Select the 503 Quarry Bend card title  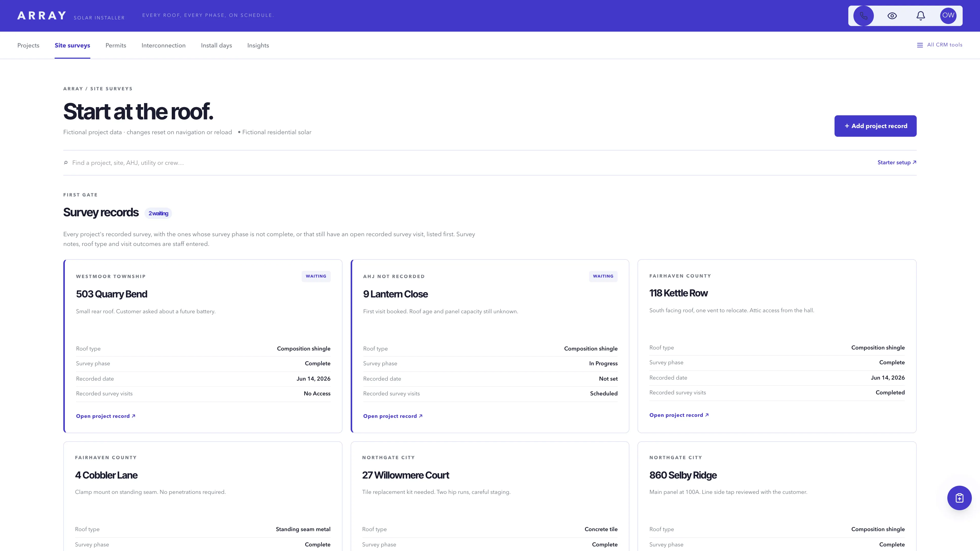(x=112, y=294)
